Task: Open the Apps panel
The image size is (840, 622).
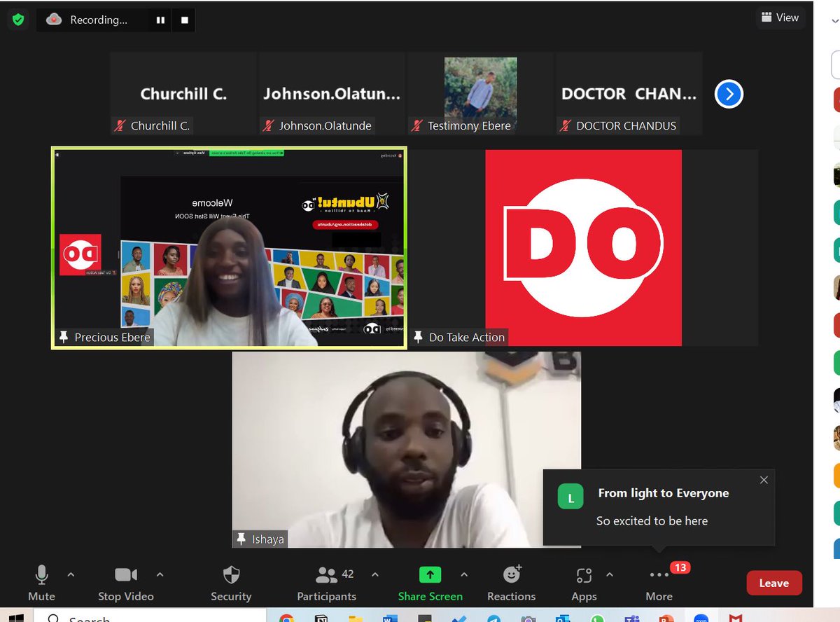Action: 584,583
